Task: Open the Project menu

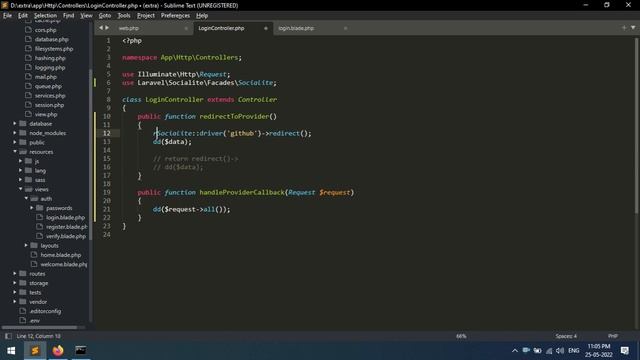Action: (x=146, y=16)
